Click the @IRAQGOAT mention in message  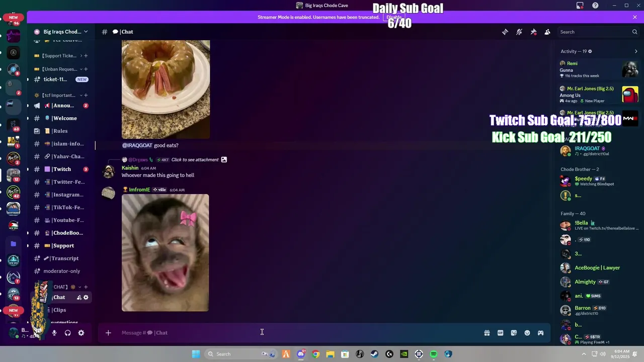tap(137, 145)
